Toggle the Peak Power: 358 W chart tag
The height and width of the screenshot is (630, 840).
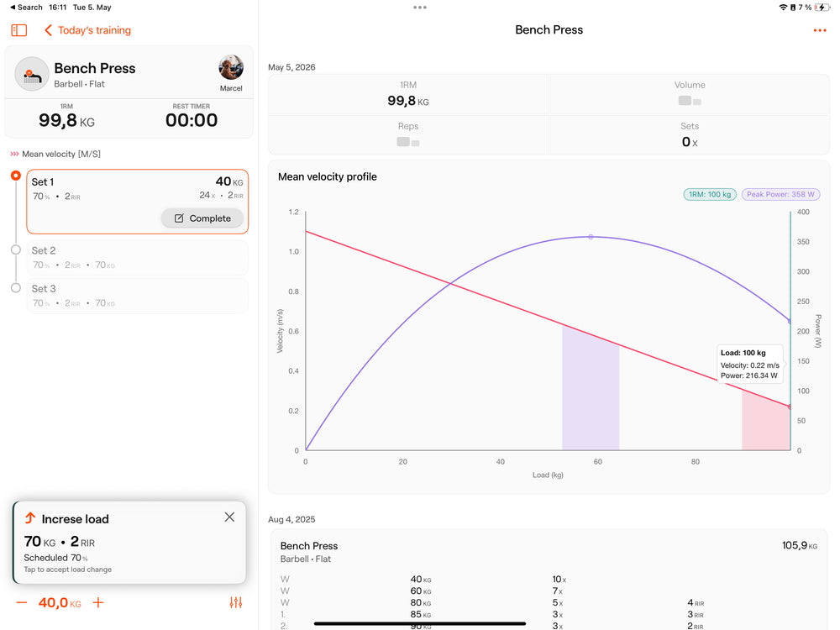click(780, 195)
